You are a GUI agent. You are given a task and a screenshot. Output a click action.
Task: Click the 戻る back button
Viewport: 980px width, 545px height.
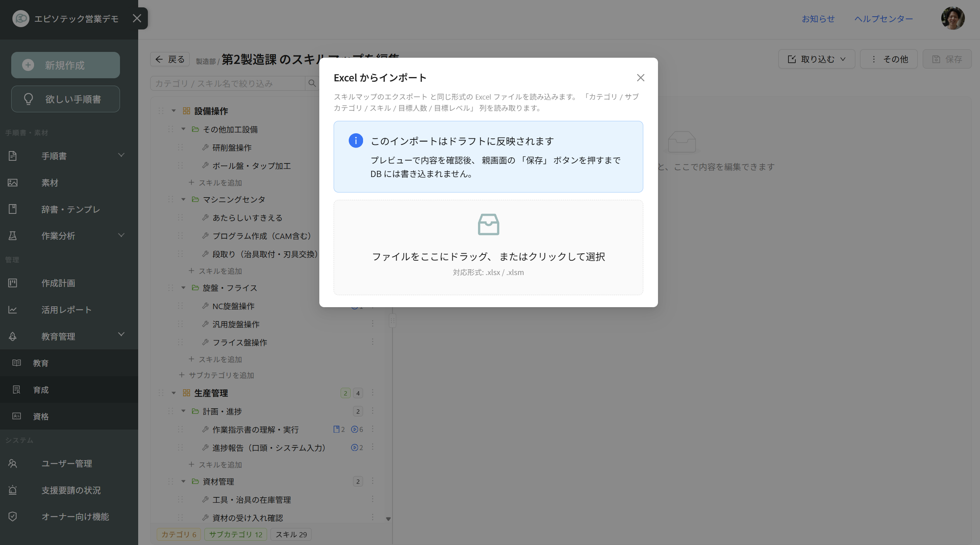pos(170,59)
